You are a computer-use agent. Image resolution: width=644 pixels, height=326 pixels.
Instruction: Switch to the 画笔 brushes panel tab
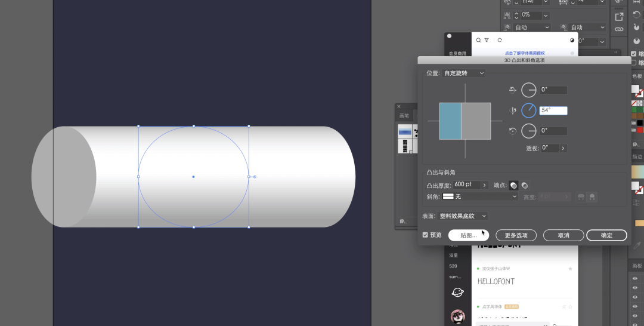click(x=404, y=116)
